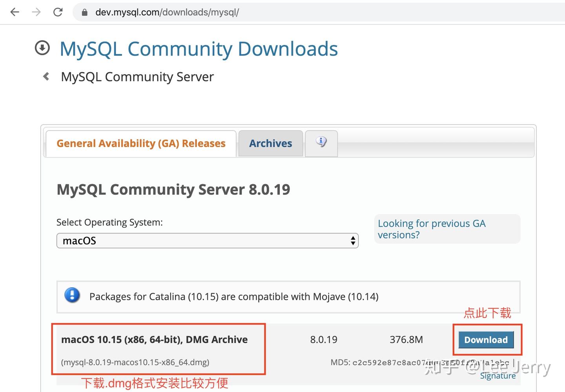Screen dimensions: 565x392
Task: Click the page reload icon
Action: [x=58, y=12]
